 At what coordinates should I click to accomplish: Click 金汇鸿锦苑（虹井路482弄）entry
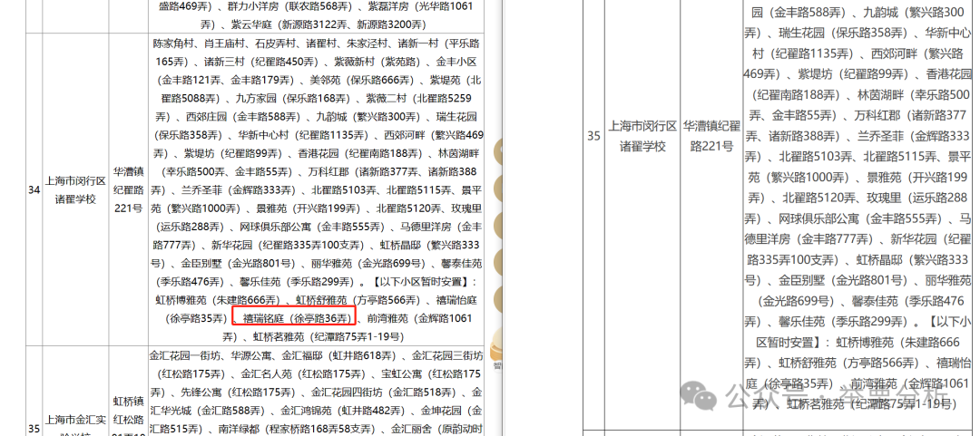click(x=343, y=411)
